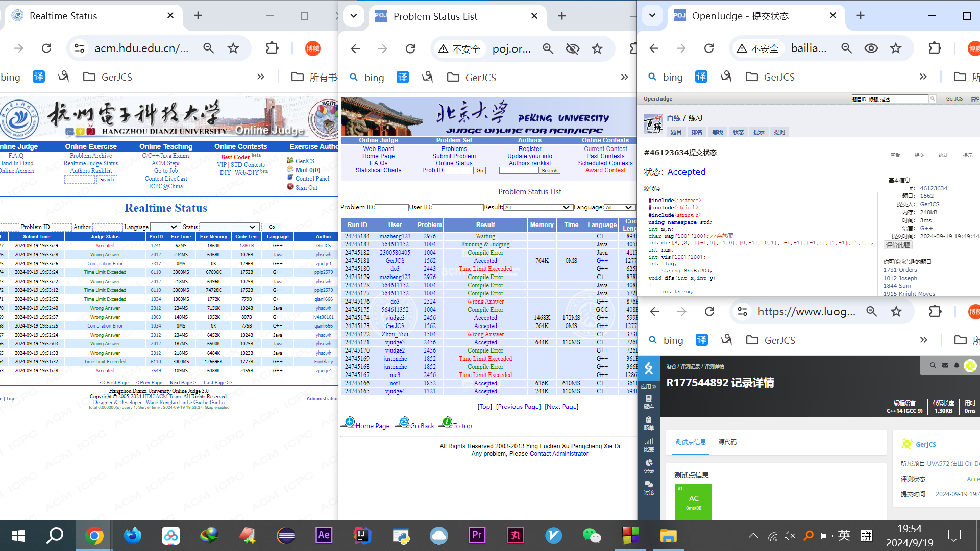Open 排名 tab on OpenJudge
980x551 pixels.
click(697, 132)
